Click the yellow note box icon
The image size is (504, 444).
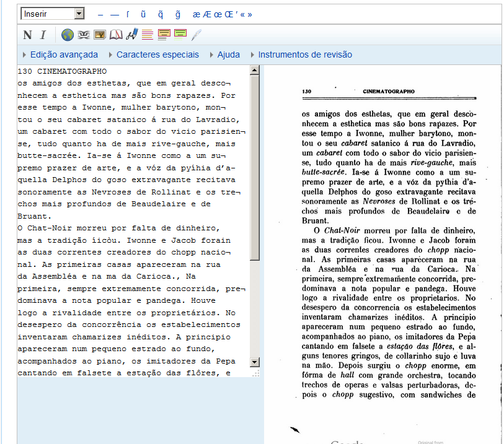164,34
